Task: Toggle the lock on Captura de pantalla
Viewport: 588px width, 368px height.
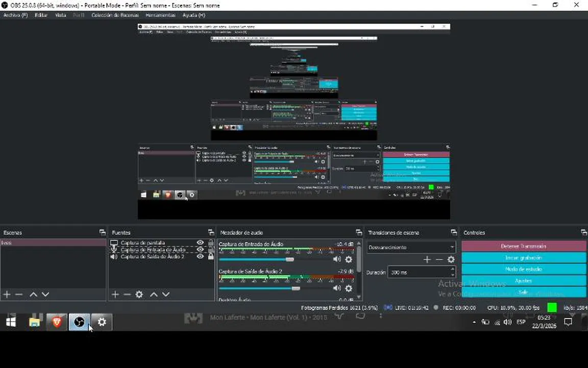Action: click(211, 243)
